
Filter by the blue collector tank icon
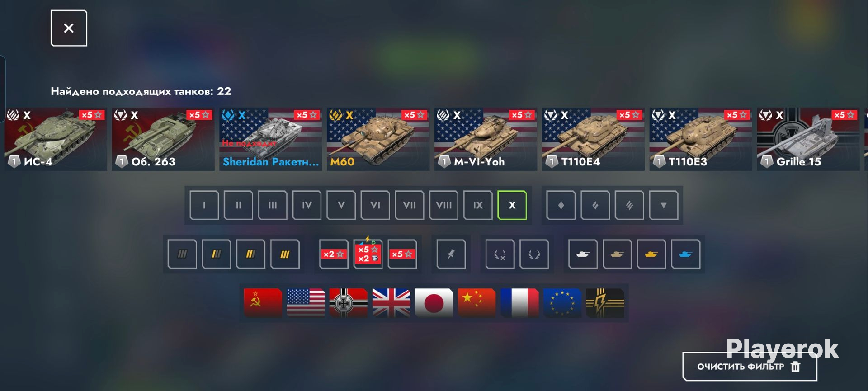pos(685,254)
